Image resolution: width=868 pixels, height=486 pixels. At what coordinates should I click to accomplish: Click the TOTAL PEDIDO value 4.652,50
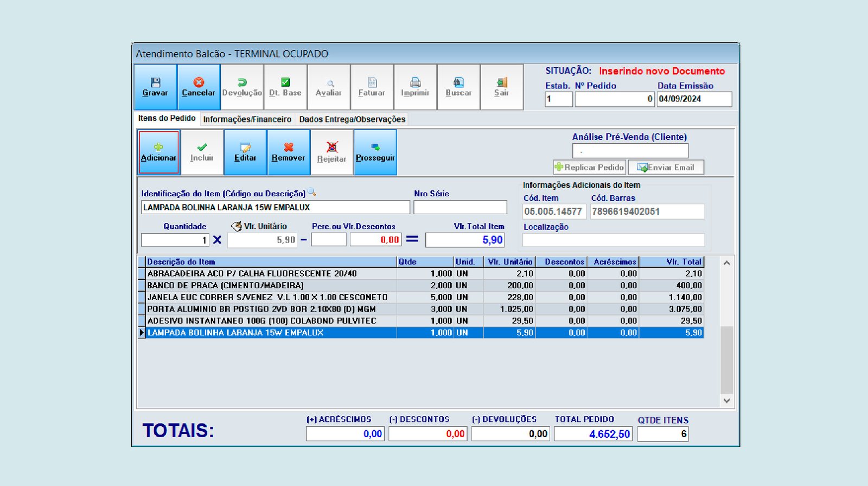click(593, 434)
